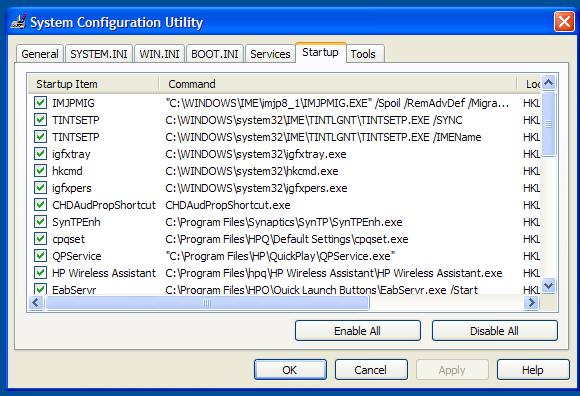Toggle the TINTSETP /SYNC checkbox

40,119
